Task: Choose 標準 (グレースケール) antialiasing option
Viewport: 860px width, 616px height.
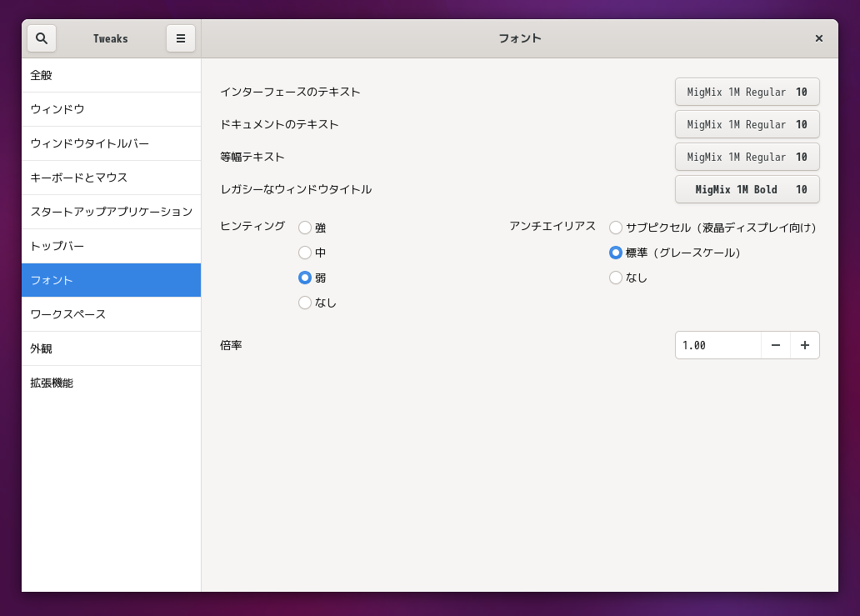Action: pyautogui.click(x=616, y=253)
